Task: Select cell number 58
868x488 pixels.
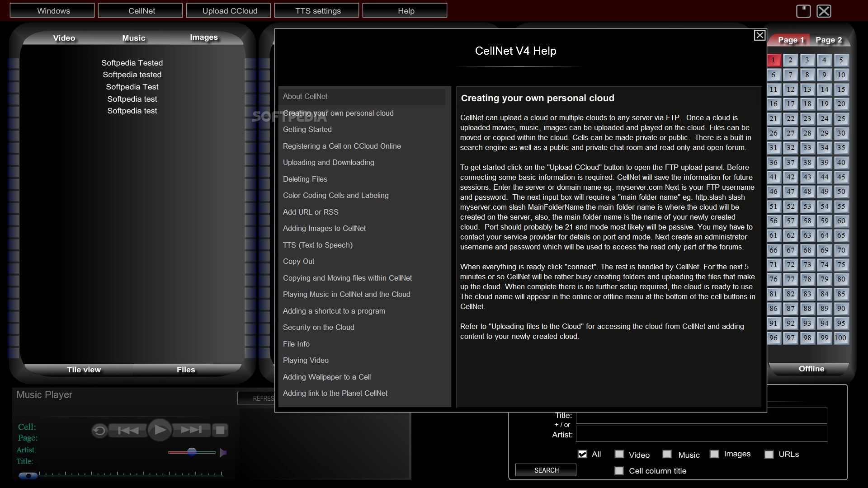Action: 807,221
